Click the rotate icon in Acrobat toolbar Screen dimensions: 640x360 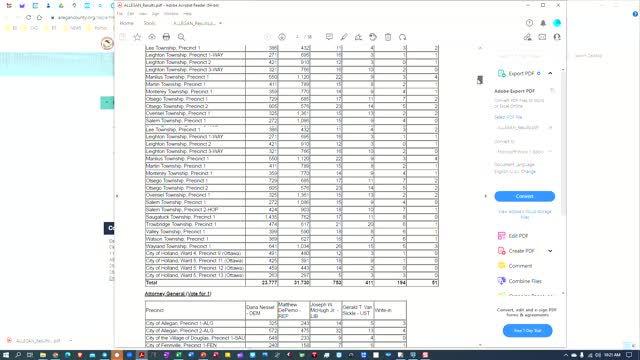click(x=402, y=37)
